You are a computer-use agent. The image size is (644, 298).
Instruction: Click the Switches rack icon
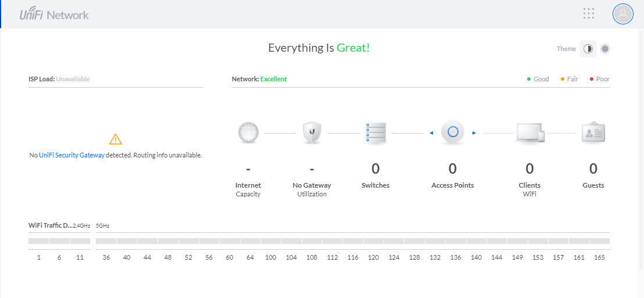pos(375,132)
